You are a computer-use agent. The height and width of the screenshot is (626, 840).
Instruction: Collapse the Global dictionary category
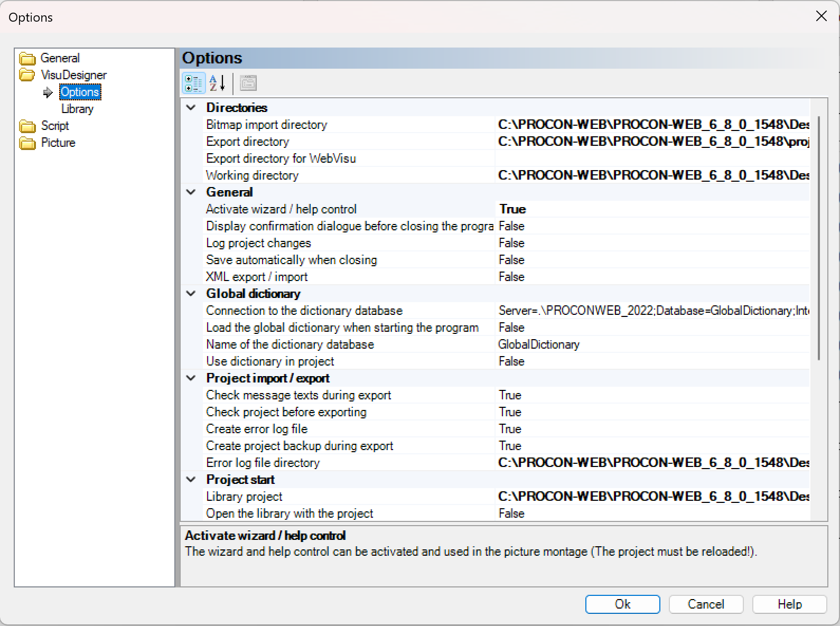coord(191,294)
